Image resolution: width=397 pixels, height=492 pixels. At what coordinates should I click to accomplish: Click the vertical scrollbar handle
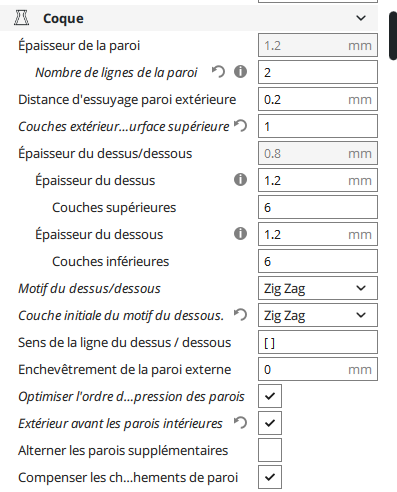[x=393, y=36]
